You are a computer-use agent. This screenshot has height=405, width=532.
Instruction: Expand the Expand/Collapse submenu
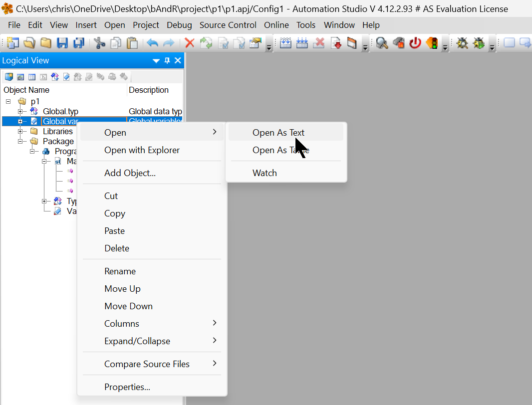click(x=152, y=341)
